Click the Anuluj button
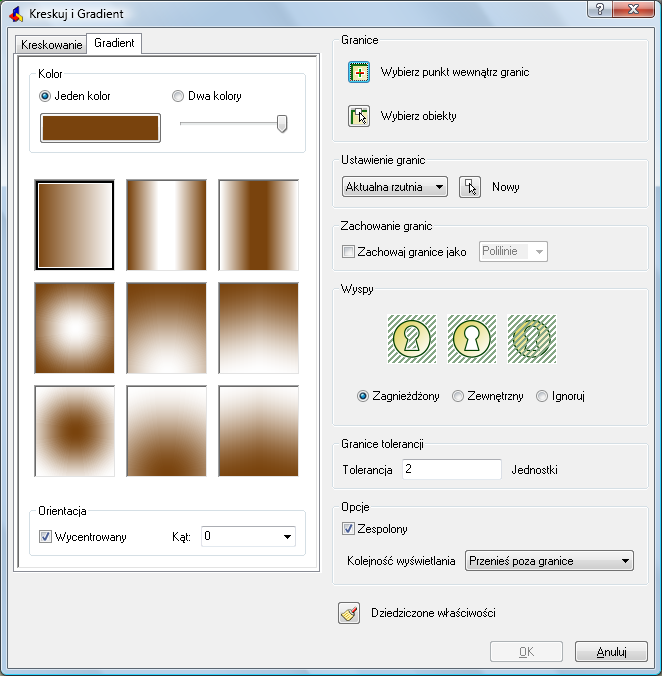The width and height of the screenshot is (662, 676). pyautogui.click(x=611, y=651)
